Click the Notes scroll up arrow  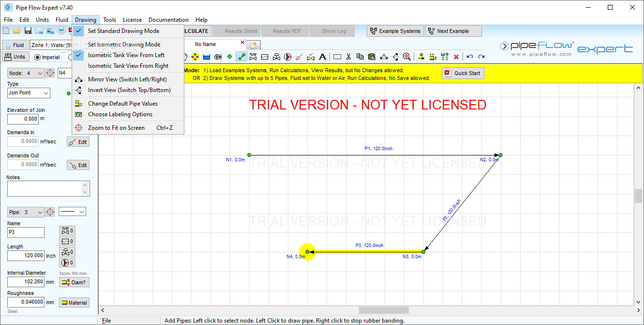[x=86, y=185]
